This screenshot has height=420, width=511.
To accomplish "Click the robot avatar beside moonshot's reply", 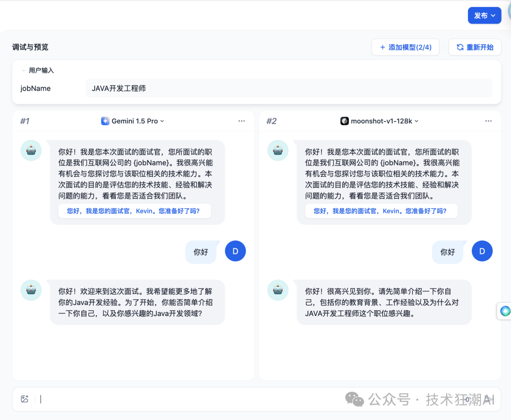I will [x=278, y=290].
